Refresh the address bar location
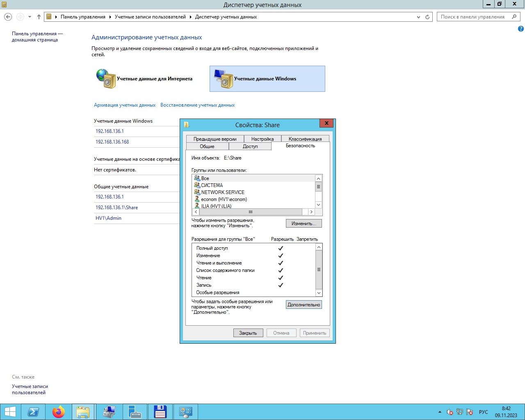Viewport: 525px width, 420px height. pos(427,17)
